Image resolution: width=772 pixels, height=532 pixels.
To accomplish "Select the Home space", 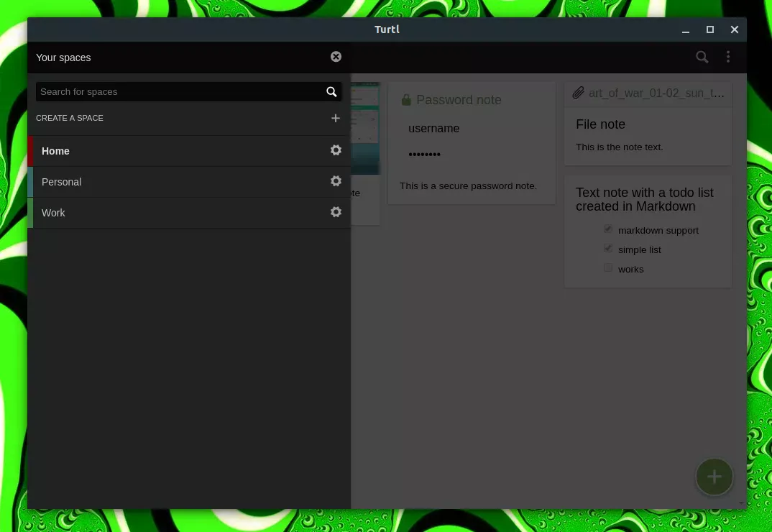I will 56,151.
